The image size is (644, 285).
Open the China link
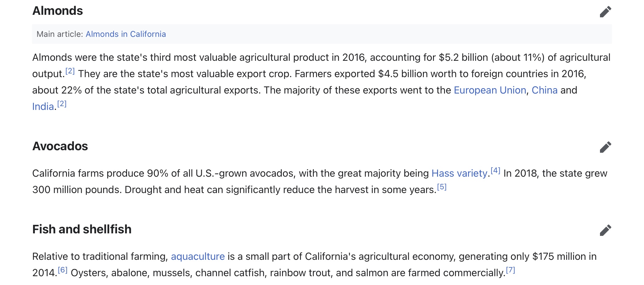point(545,90)
